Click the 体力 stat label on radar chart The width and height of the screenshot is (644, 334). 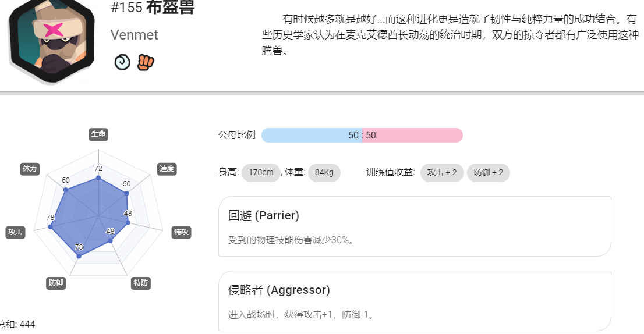click(x=30, y=169)
